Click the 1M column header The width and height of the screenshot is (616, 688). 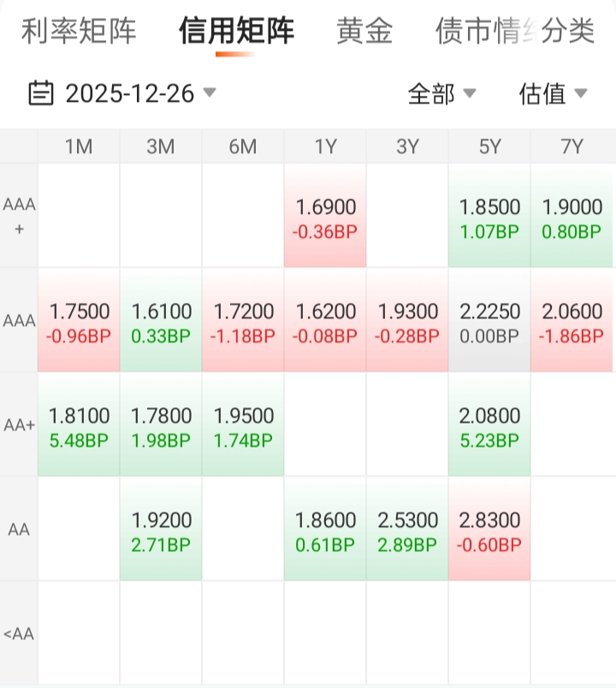(79, 146)
